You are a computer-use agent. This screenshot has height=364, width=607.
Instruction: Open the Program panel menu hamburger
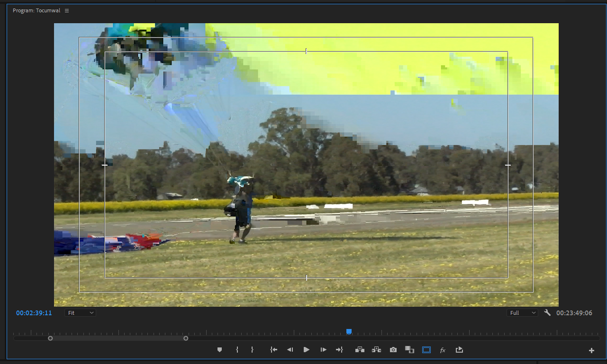click(66, 10)
